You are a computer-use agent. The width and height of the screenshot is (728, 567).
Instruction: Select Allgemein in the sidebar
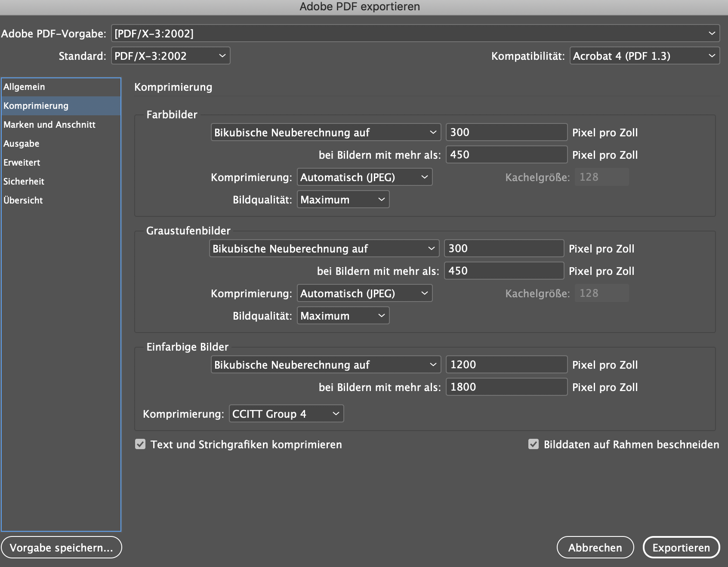pyautogui.click(x=61, y=87)
